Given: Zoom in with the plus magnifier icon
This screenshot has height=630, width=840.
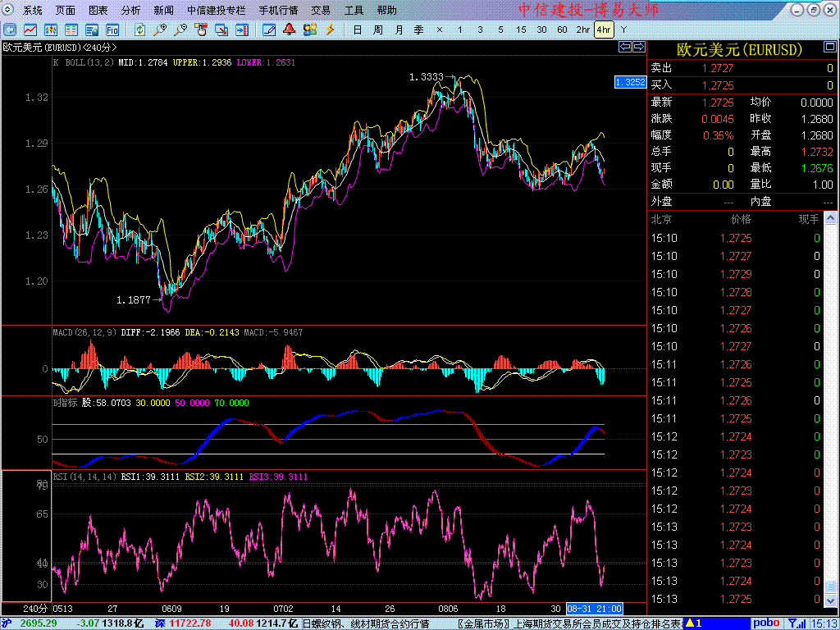Looking at the screenshot, I should [x=160, y=30].
